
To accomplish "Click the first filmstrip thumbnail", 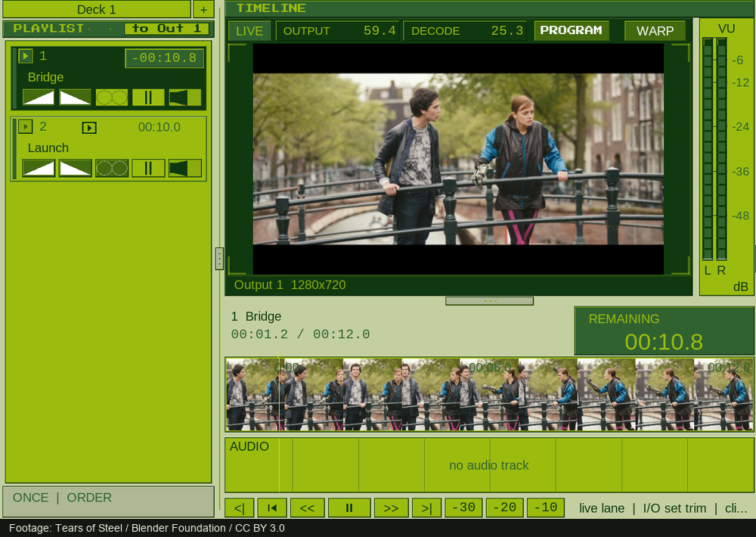I will coord(255,394).
